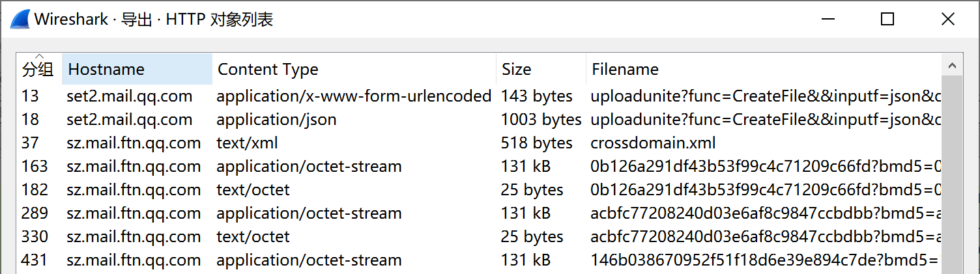The height and width of the screenshot is (274, 980).
Task: Sort list by Content Type header
Action: (354, 69)
